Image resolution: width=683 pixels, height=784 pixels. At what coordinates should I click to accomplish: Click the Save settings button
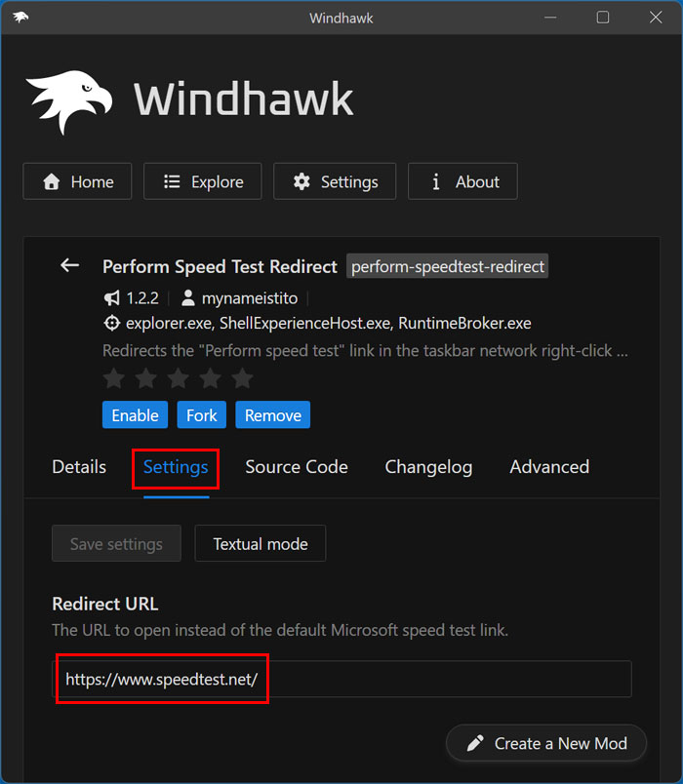pyautogui.click(x=116, y=543)
